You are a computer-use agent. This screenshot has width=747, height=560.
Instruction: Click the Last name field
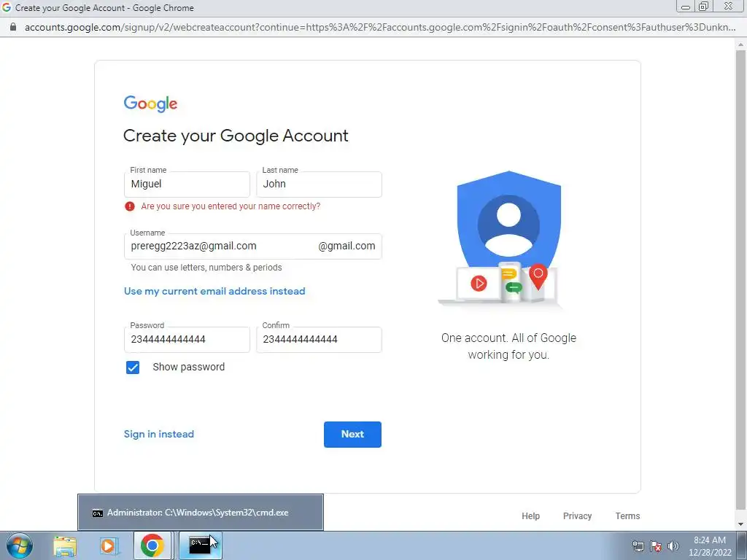(319, 184)
